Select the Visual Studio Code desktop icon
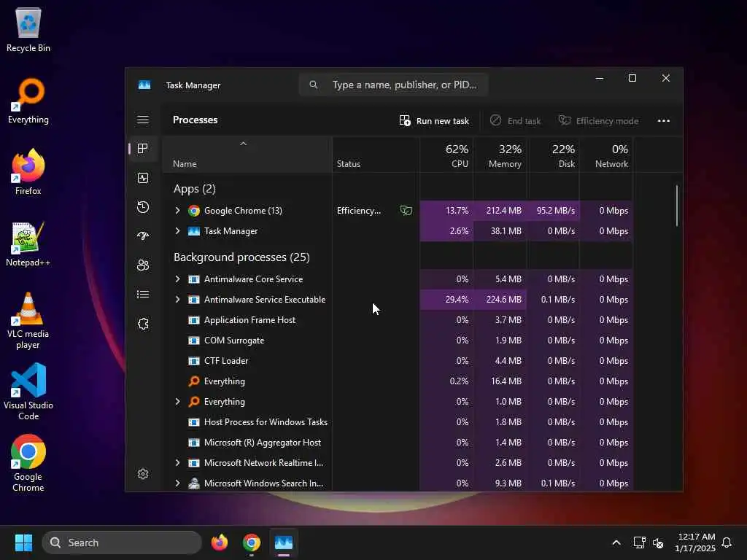This screenshot has width=747, height=560. (x=28, y=392)
